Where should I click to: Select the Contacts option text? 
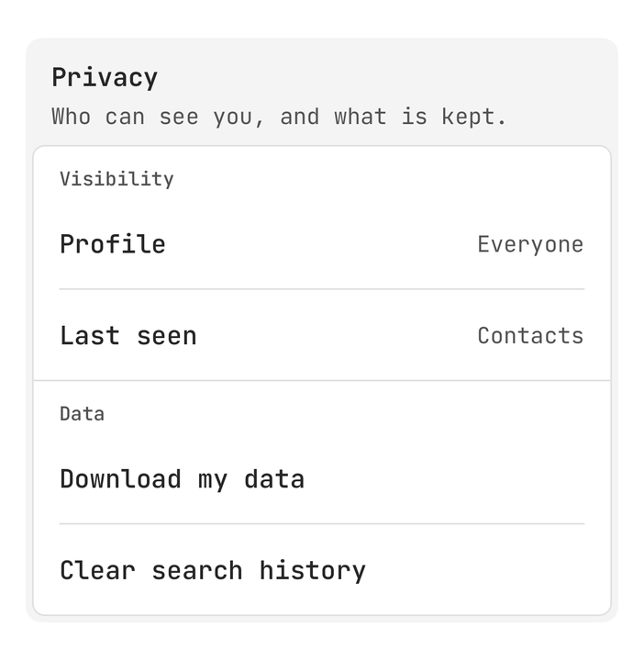(x=530, y=336)
